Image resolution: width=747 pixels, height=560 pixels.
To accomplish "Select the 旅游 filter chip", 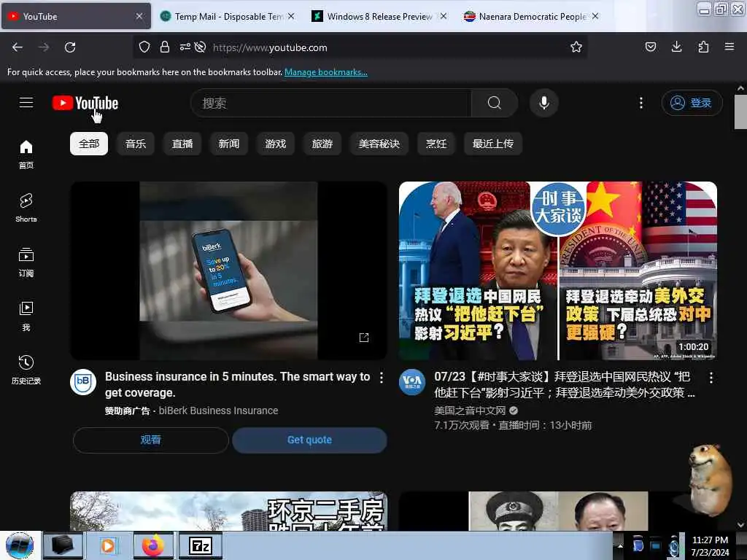I will pos(322,144).
